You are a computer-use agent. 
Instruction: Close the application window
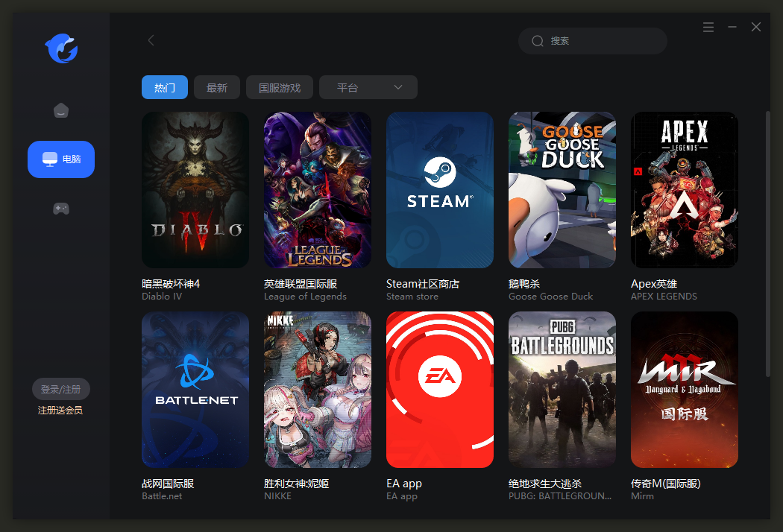click(x=756, y=27)
